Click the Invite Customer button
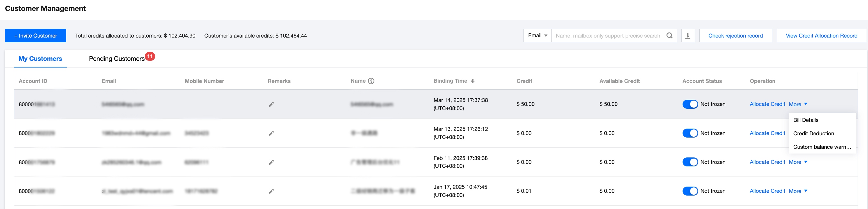 35,36
